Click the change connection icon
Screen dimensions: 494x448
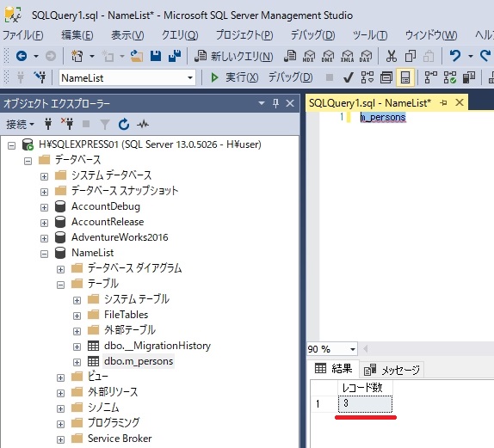[40, 77]
